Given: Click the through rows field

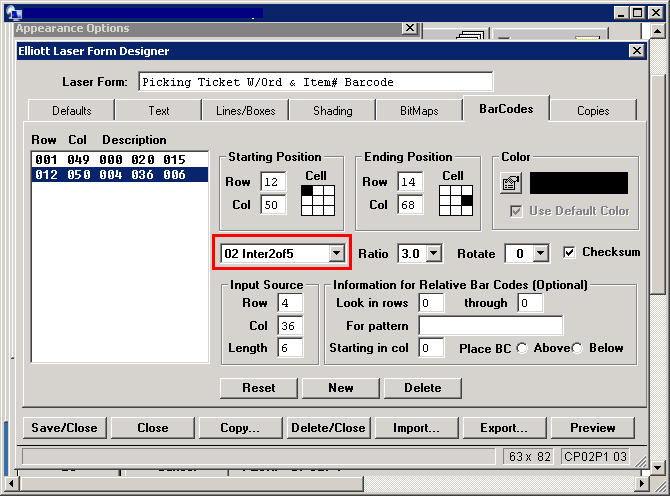Looking at the screenshot, I should [530, 303].
